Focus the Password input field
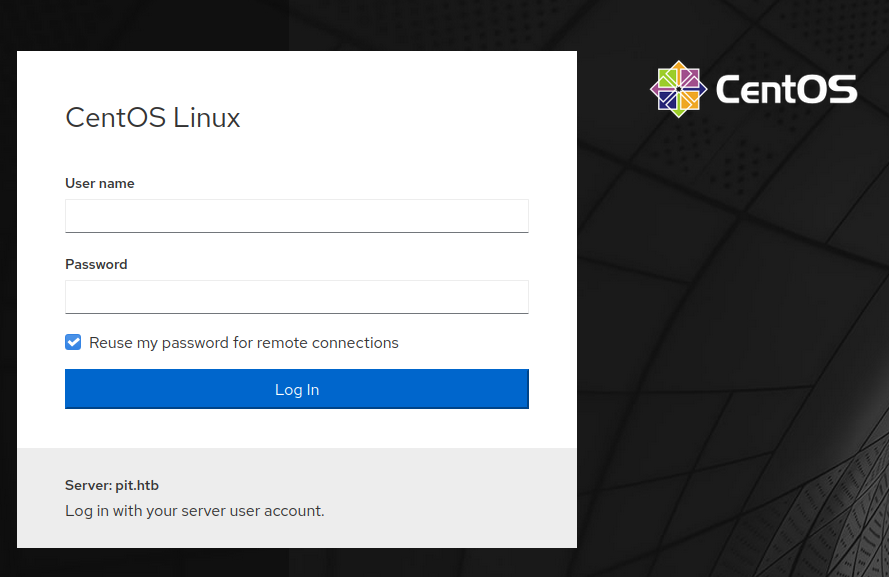889x577 pixels. (x=297, y=296)
